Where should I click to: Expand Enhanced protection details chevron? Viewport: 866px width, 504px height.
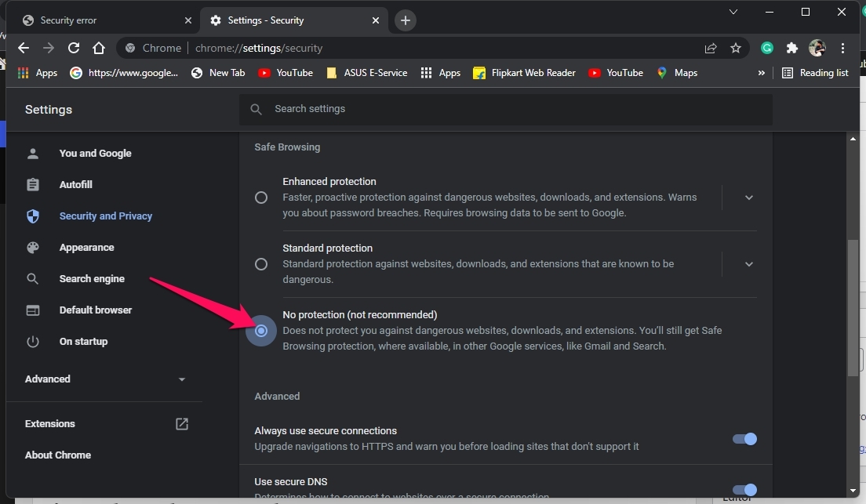coord(748,198)
